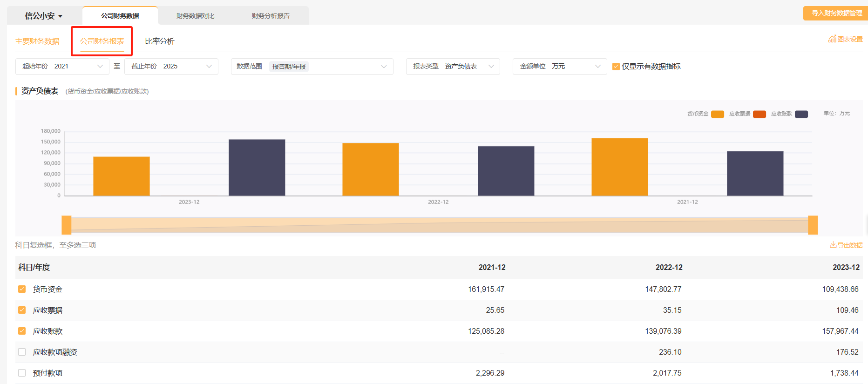Screen dimensions: 868x384
Task: Click the left handle of chart range slider
Action: click(x=67, y=225)
